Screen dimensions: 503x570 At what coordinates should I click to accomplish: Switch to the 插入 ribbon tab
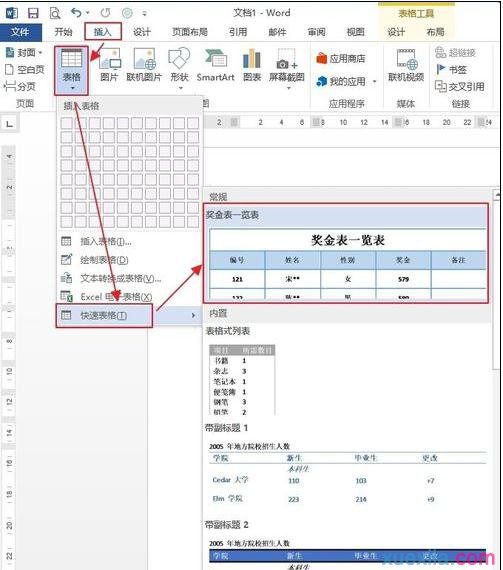[102, 32]
